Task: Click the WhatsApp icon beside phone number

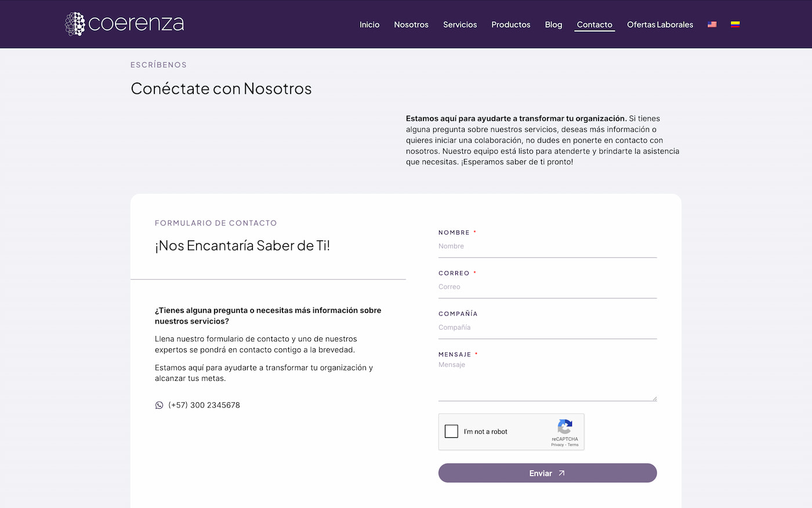Action: point(159,405)
